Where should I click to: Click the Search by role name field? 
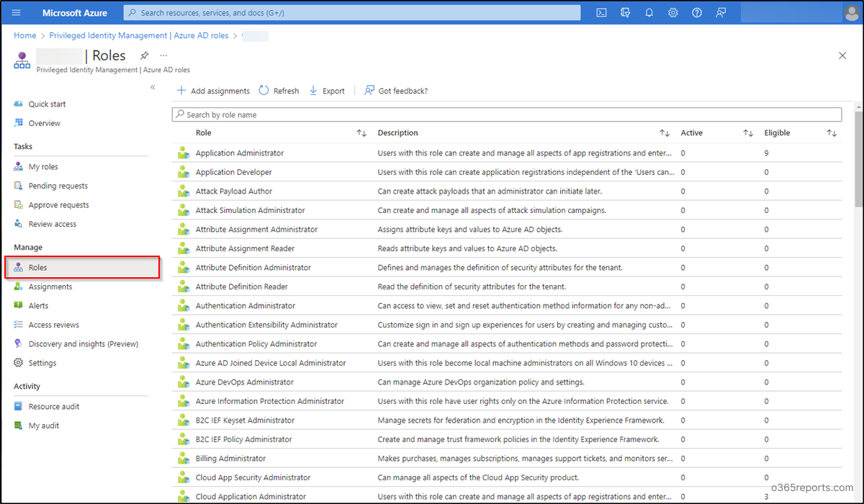[507, 114]
